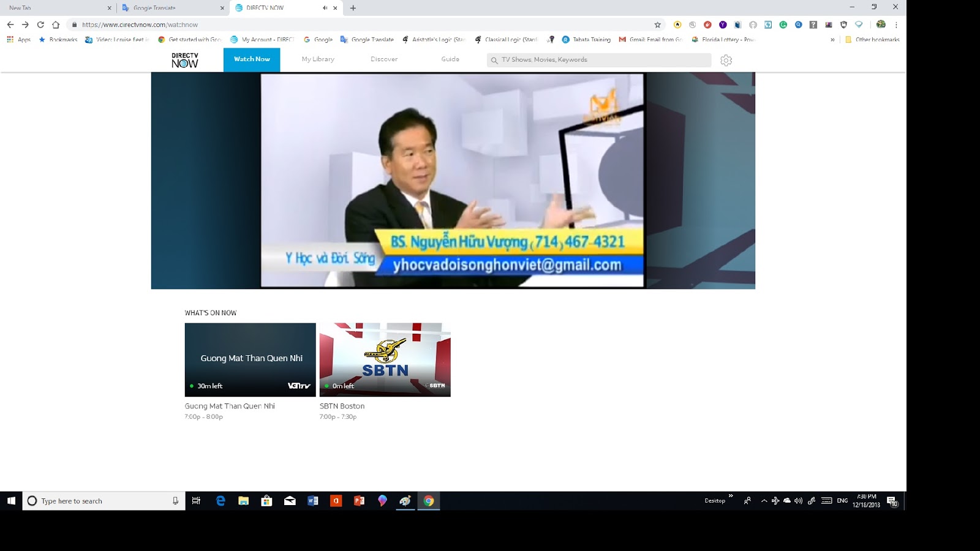This screenshot has width=980, height=551.
Task: Toggle OneDrive sync status in system tray
Action: click(x=786, y=501)
